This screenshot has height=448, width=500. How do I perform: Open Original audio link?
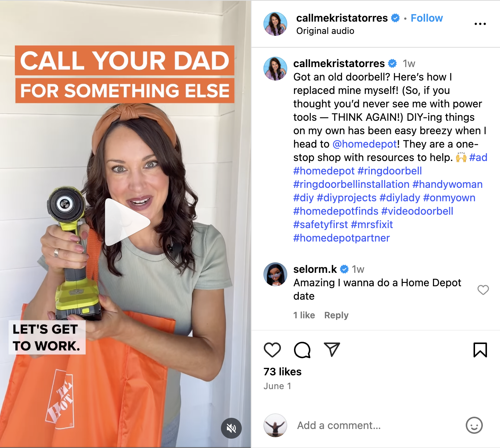(x=325, y=31)
